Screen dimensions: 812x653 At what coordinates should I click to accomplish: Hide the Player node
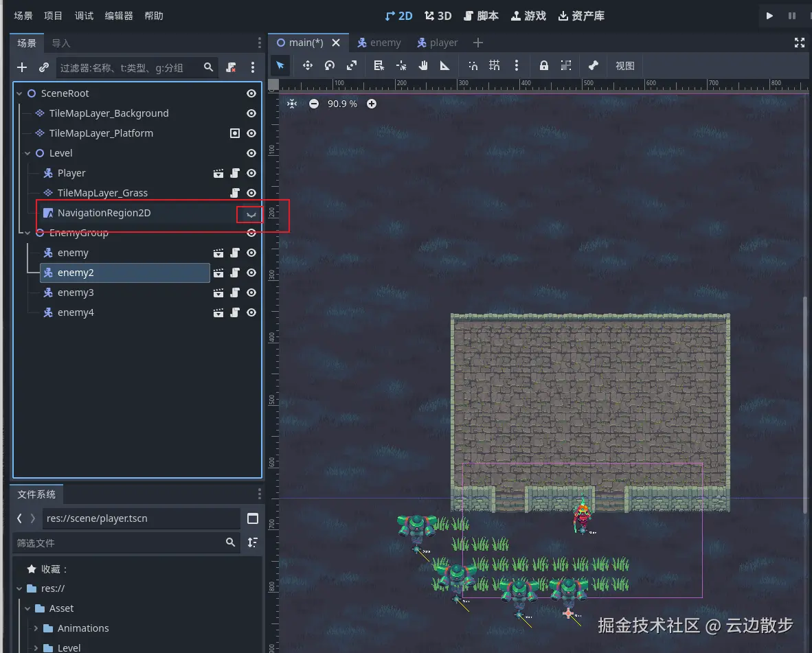251,173
